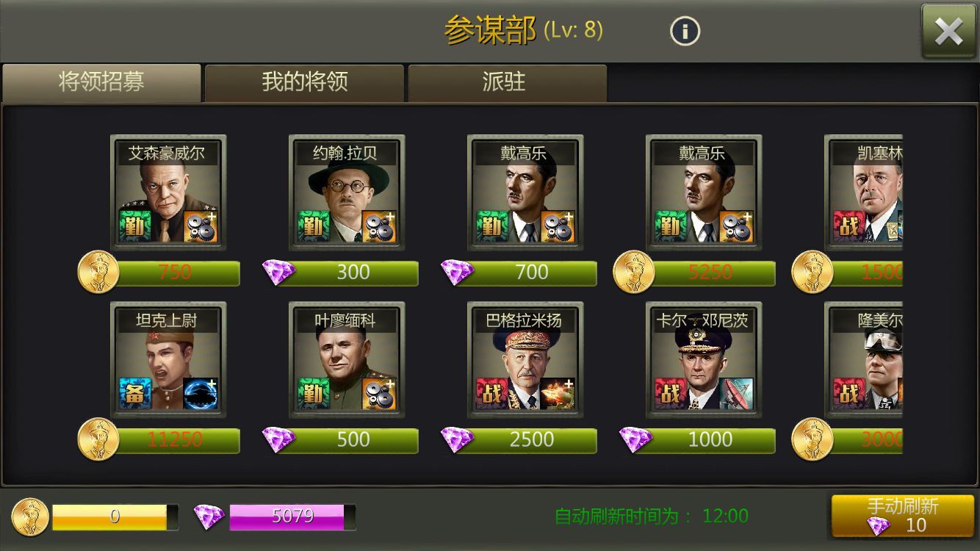Buy 叶廖缅科 with the 500 diamond button
This screenshot has width=980, height=551.
point(341,439)
